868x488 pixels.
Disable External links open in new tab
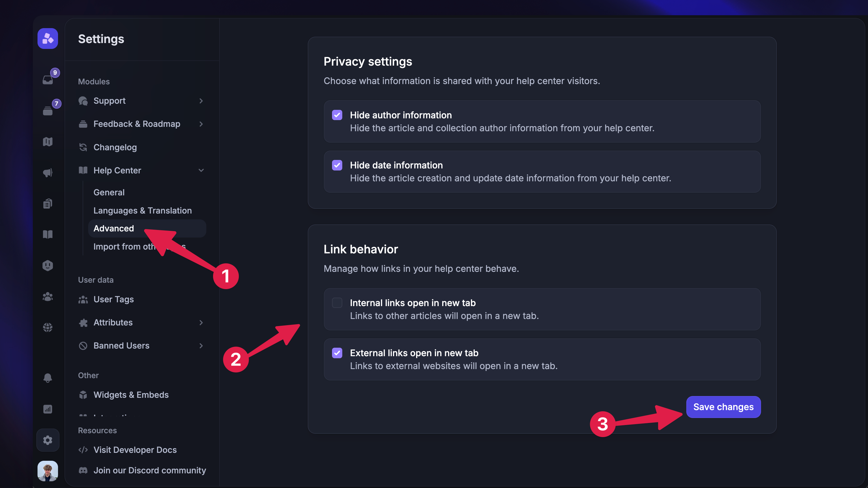[x=337, y=353]
